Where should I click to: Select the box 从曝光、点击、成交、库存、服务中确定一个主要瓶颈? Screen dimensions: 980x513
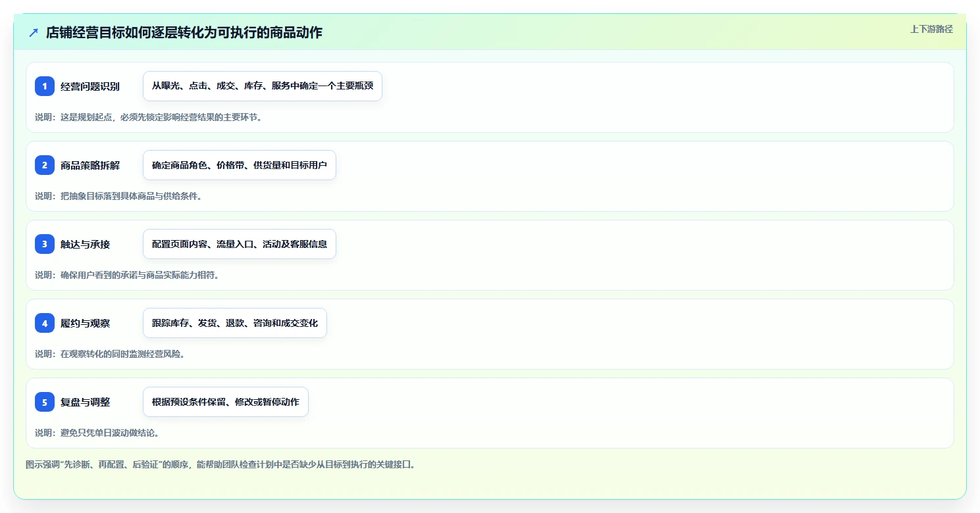click(263, 86)
